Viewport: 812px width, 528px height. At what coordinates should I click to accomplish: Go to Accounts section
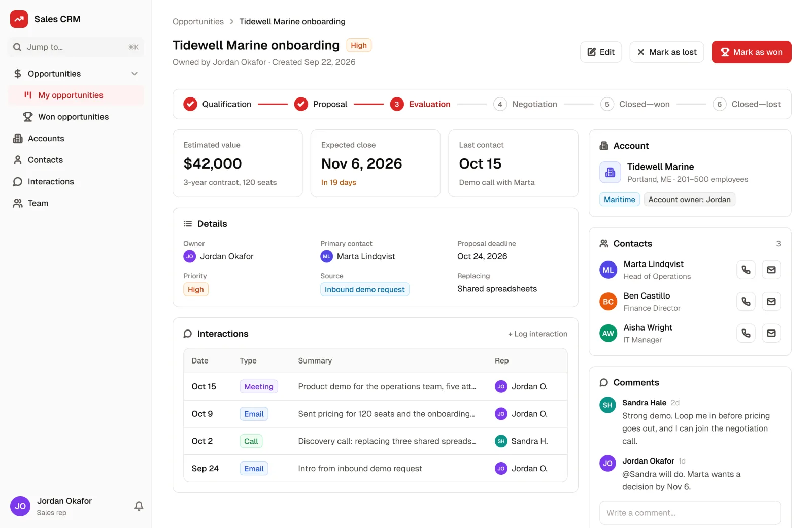click(x=76, y=138)
